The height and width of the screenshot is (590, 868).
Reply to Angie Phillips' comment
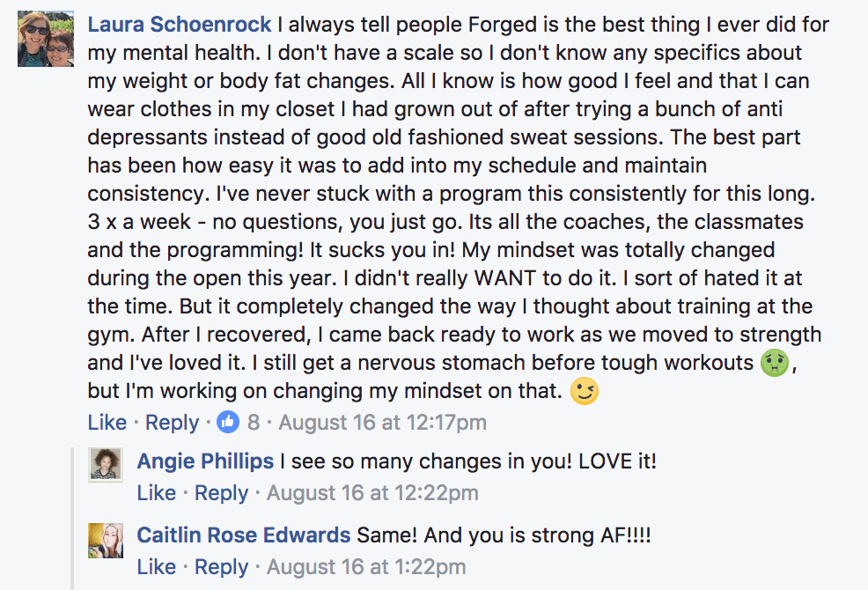click(x=221, y=493)
